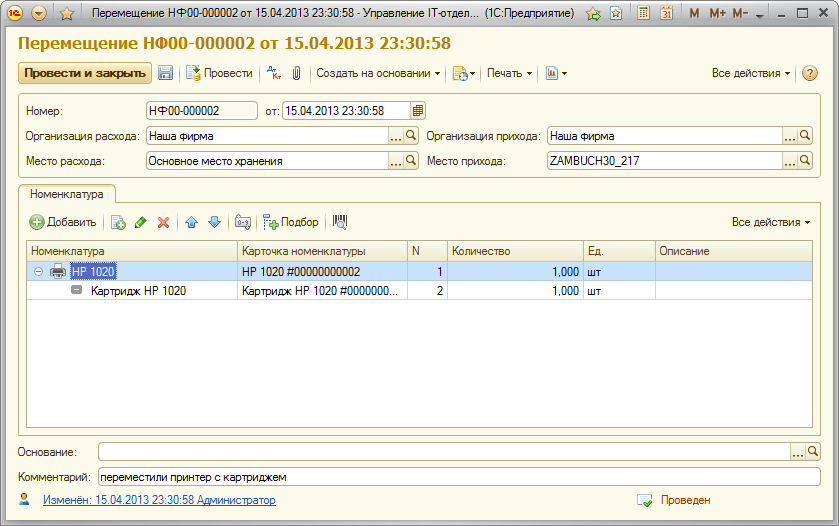This screenshot has width=839, height=526.
Task: Open attached files paperclip icon
Action: point(296,73)
